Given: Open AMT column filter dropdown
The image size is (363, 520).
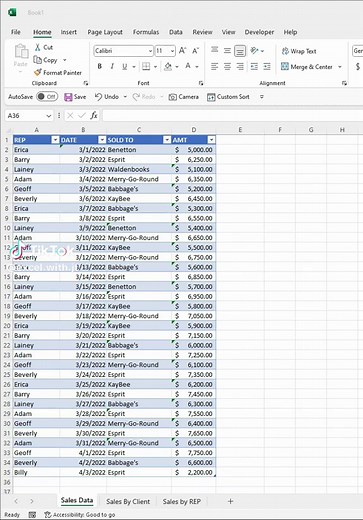Looking at the screenshot, I should click(211, 140).
